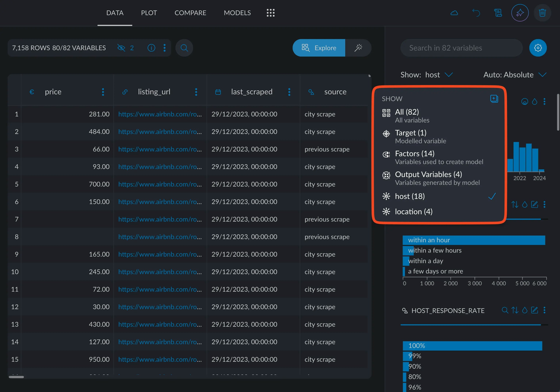Viewport: 560px width, 392px height.
Task: Toggle the hidden variables eye icon
Action: point(121,48)
